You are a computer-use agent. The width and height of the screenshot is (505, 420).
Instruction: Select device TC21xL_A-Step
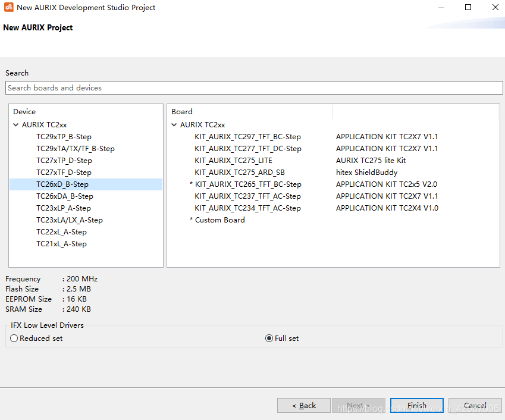click(61, 244)
